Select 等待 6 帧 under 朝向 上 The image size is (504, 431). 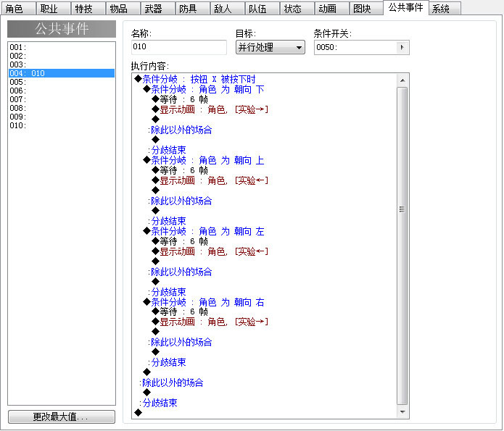180,170
